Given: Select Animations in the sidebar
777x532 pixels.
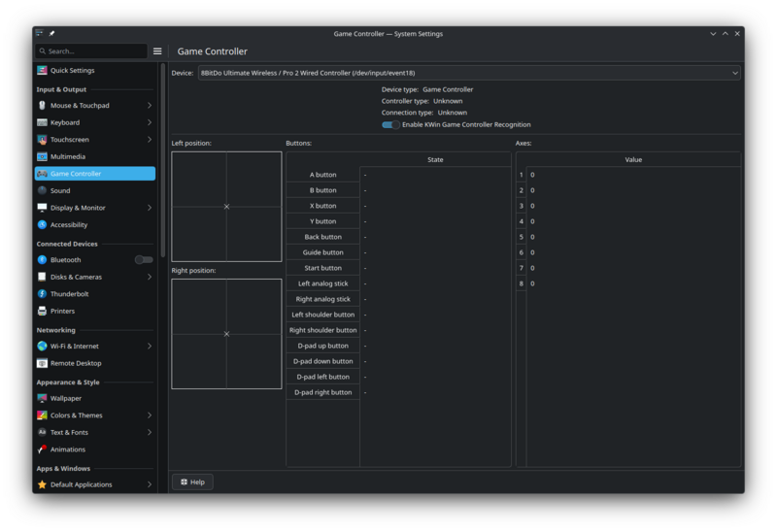Looking at the screenshot, I should coord(68,449).
